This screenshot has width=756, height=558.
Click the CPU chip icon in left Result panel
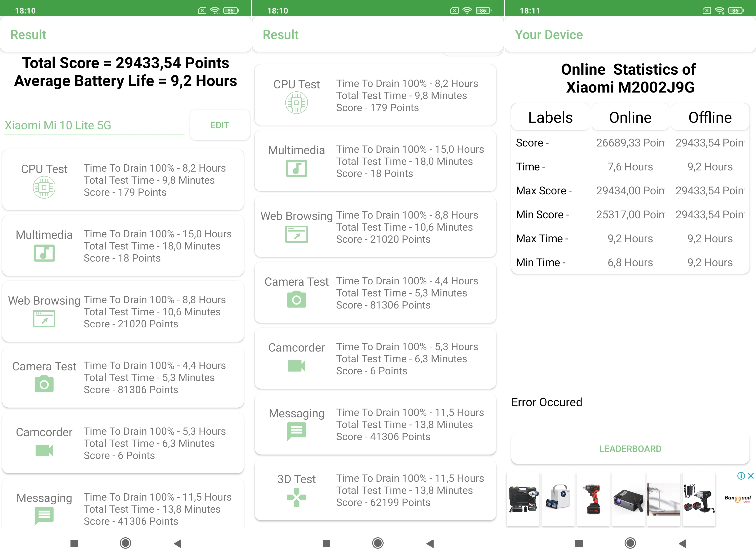[x=44, y=187]
